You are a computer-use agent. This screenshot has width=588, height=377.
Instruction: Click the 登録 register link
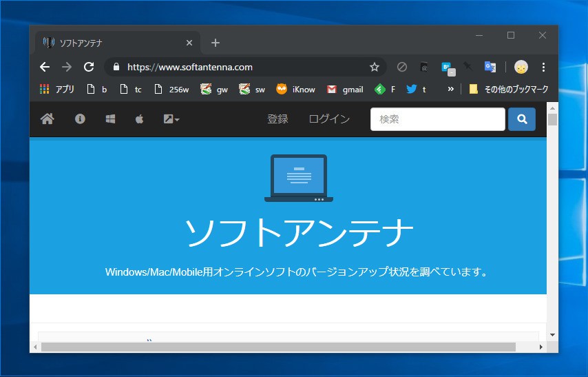[277, 119]
